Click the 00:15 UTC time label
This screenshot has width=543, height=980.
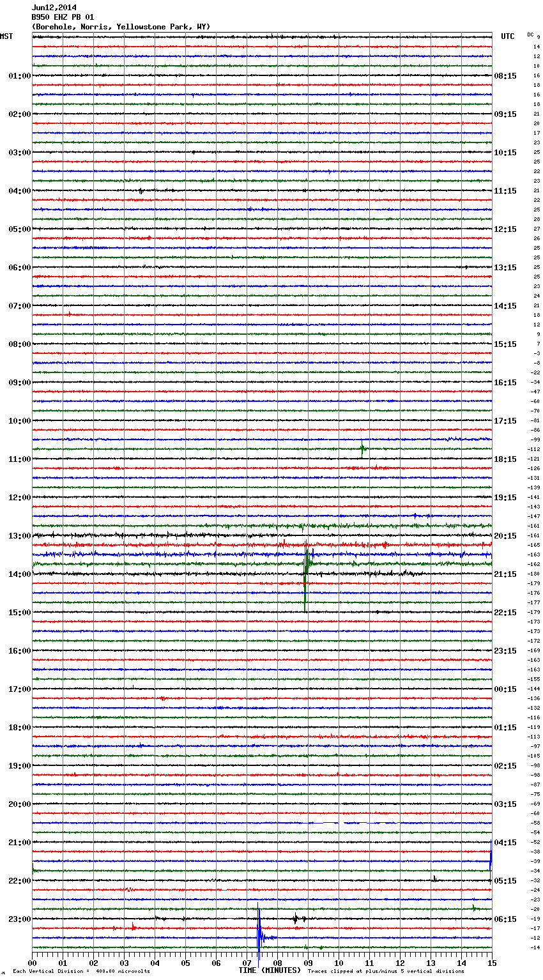[x=505, y=689]
